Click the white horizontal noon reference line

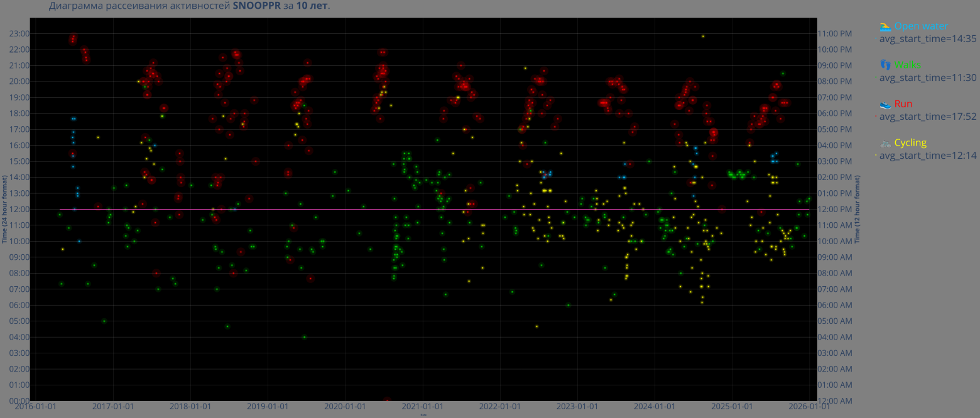pyautogui.click(x=377, y=209)
